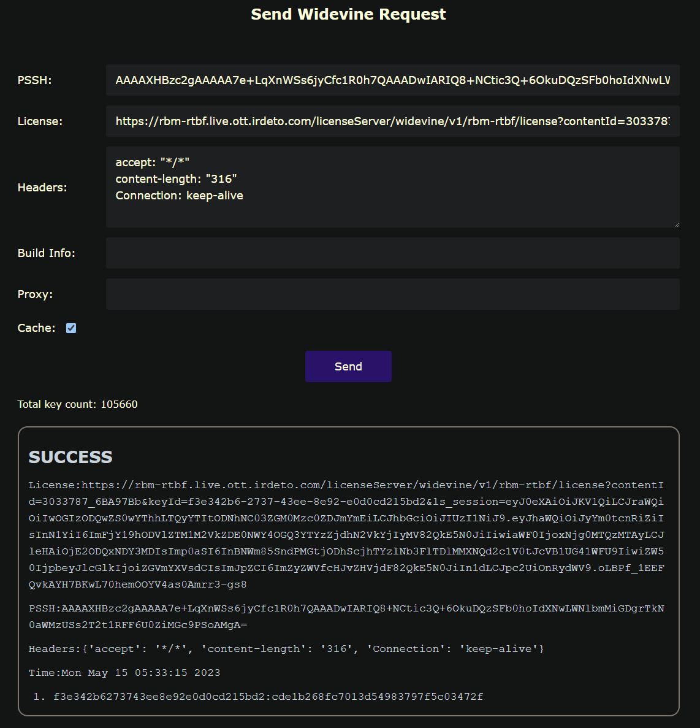Viewport: 700px width, 728px height.
Task: Click the "PSSH:" form label
Action: (34, 80)
